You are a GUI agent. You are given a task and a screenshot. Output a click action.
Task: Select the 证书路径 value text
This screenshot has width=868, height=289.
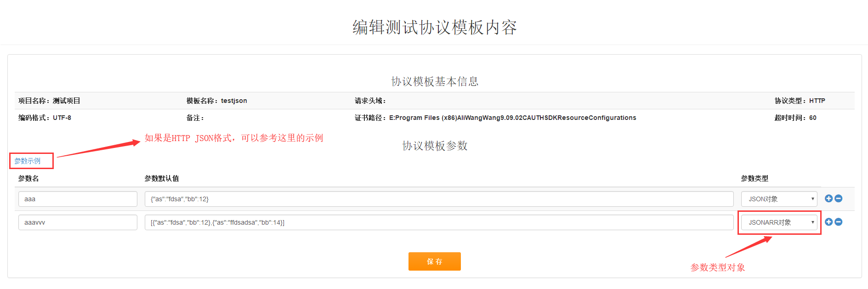[x=512, y=118]
